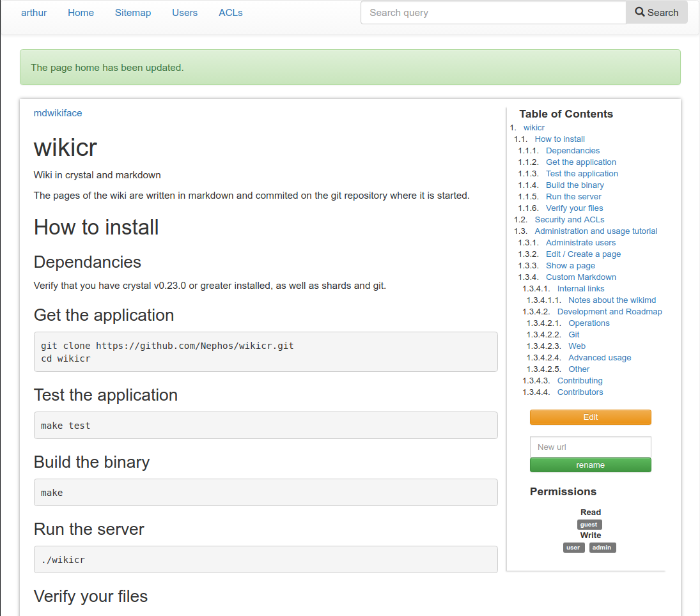Open Show a page contents link
Viewport: 700px width, 616px height.
[x=570, y=266]
